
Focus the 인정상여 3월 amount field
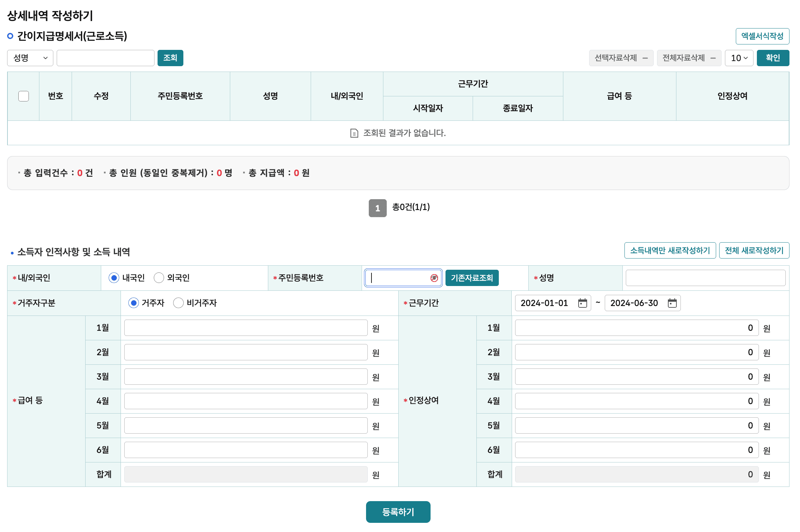point(637,377)
